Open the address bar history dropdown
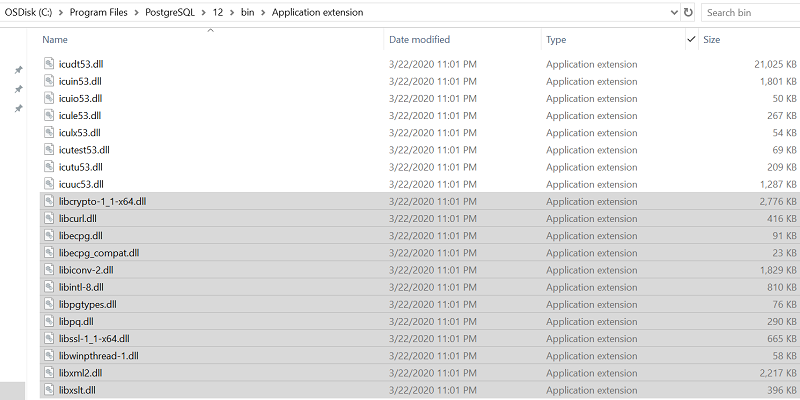800x400 pixels. coord(674,13)
